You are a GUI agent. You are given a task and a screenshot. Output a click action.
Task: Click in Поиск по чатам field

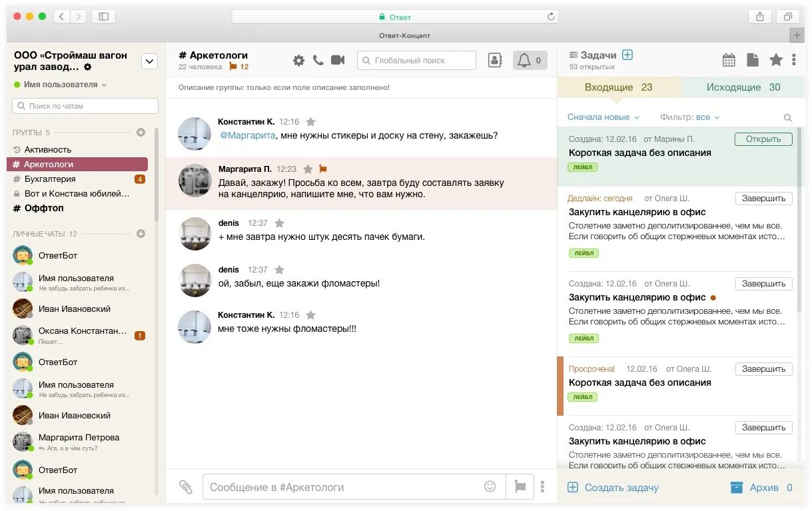(x=85, y=106)
